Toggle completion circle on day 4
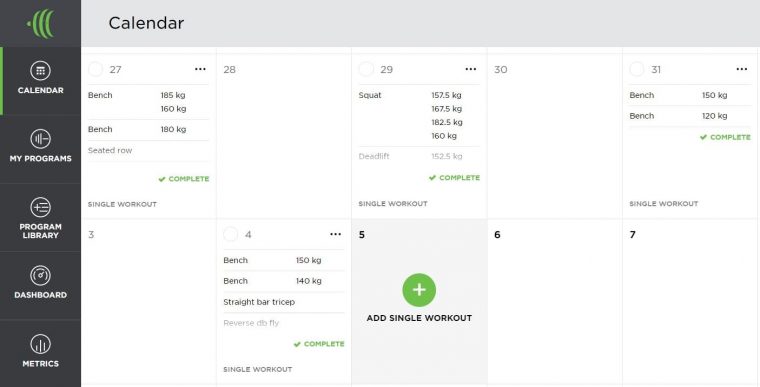This screenshot has width=760, height=387. pyautogui.click(x=231, y=235)
